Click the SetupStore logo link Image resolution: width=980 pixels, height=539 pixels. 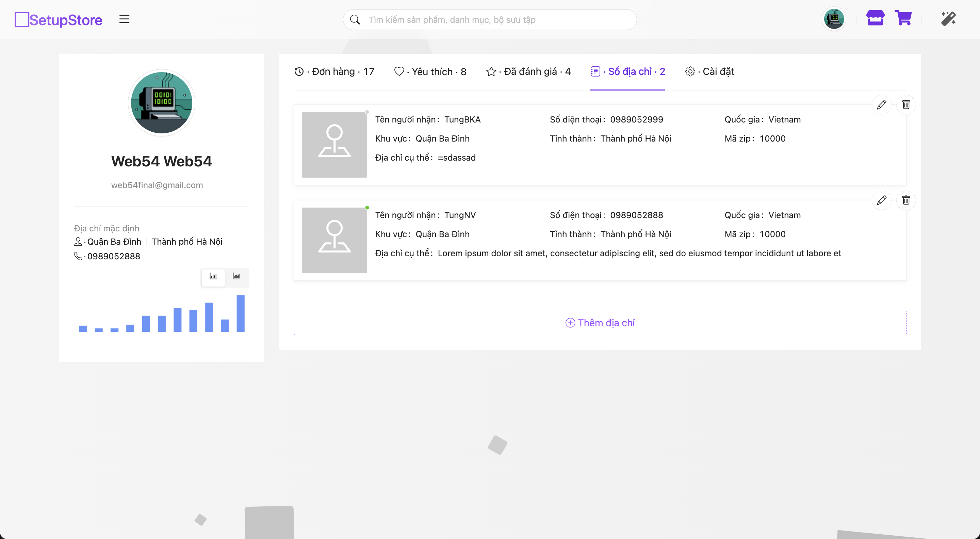[59, 20]
